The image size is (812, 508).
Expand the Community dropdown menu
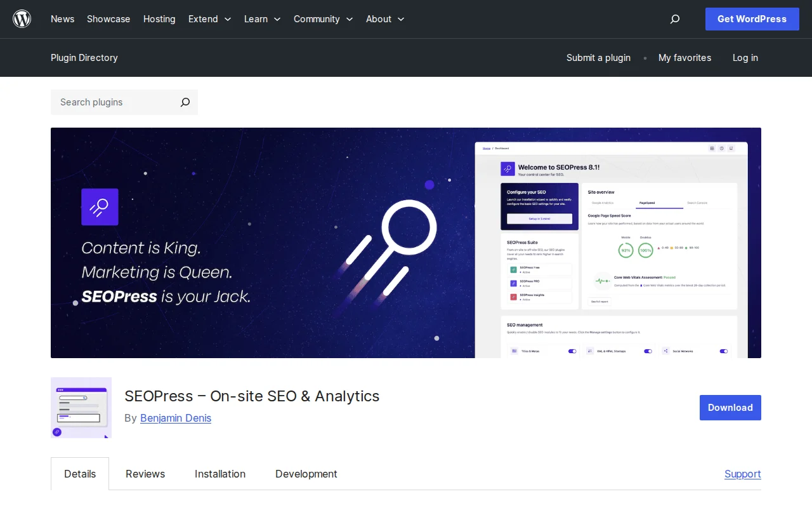(324, 19)
